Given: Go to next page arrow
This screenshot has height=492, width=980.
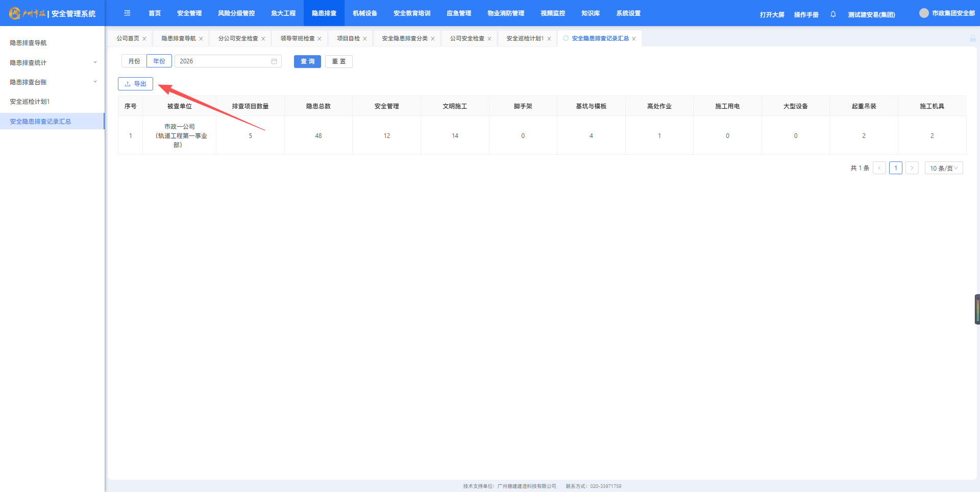Looking at the screenshot, I should [x=912, y=168].
